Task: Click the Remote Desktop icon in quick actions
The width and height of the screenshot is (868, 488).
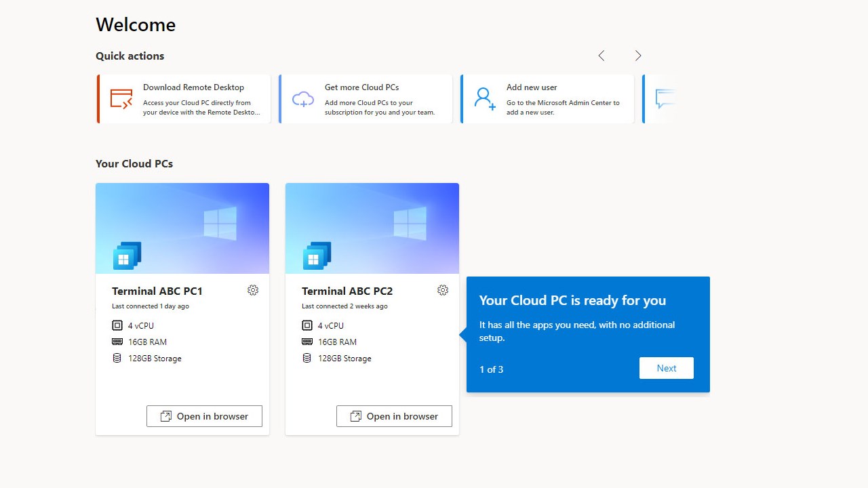Action: pos(122,99)
